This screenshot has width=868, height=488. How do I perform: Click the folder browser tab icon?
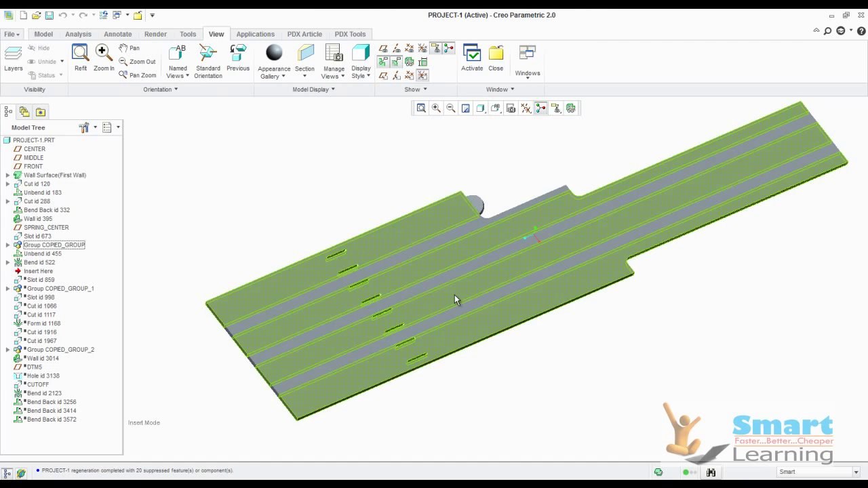click(x=24, y=112)
